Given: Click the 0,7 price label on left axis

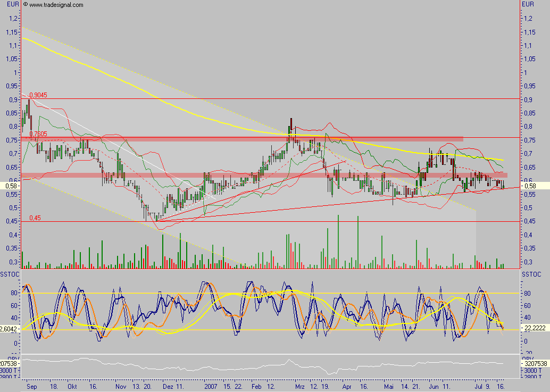Looking at the screenshot, I should pos(13,153).
